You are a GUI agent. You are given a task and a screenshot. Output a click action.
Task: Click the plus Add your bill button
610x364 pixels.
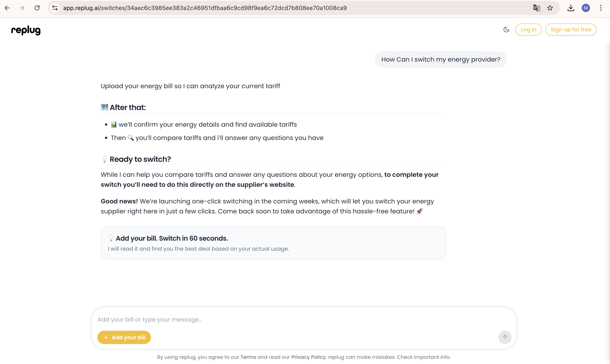point(124,337)
